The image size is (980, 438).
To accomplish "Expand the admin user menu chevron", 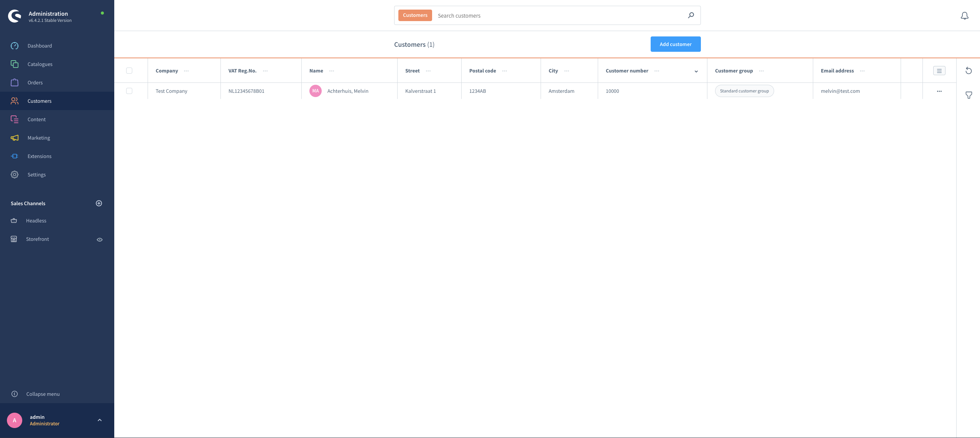I will [x=100, y=420].
